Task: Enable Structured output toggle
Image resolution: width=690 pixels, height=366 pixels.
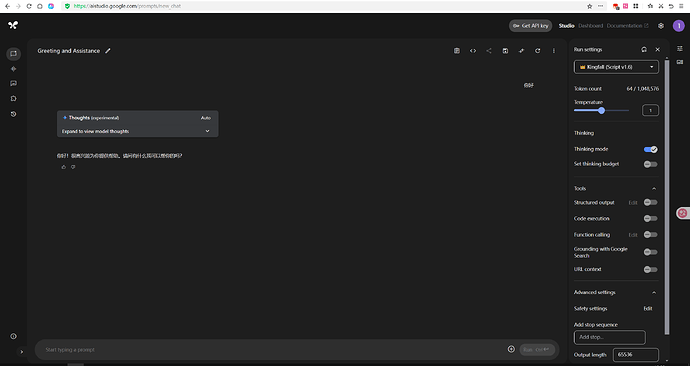Action: (650, 202)
